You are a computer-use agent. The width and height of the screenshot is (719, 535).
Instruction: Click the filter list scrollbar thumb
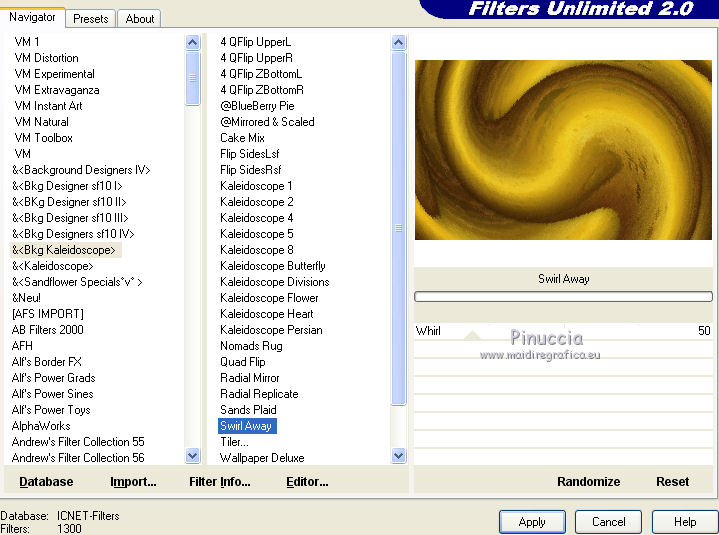tap(398, 228)
